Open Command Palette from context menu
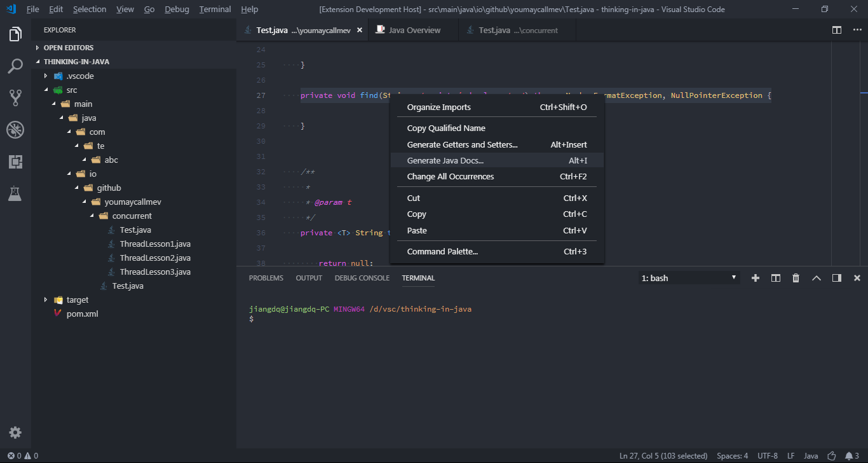The width and height of the screenshot is (868, 463). click(x=497, y=251)
